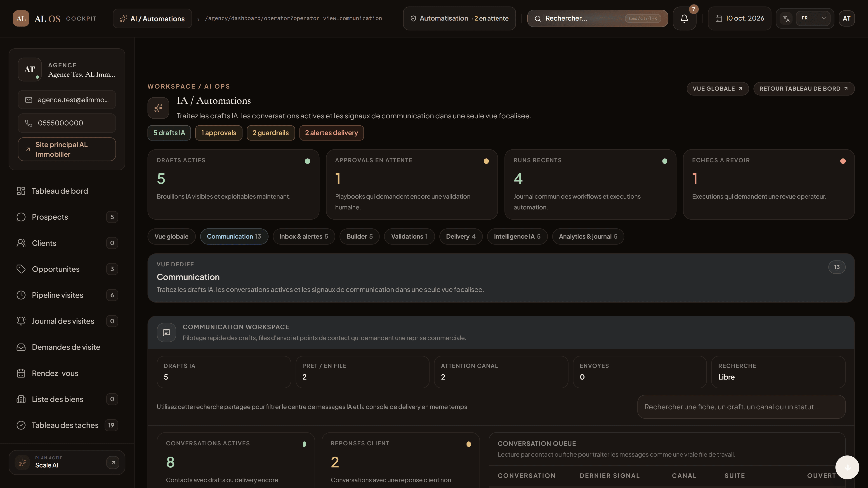868x488 pixels.
Task: Click the scroll-down floating arrow button
Action: 847,467
